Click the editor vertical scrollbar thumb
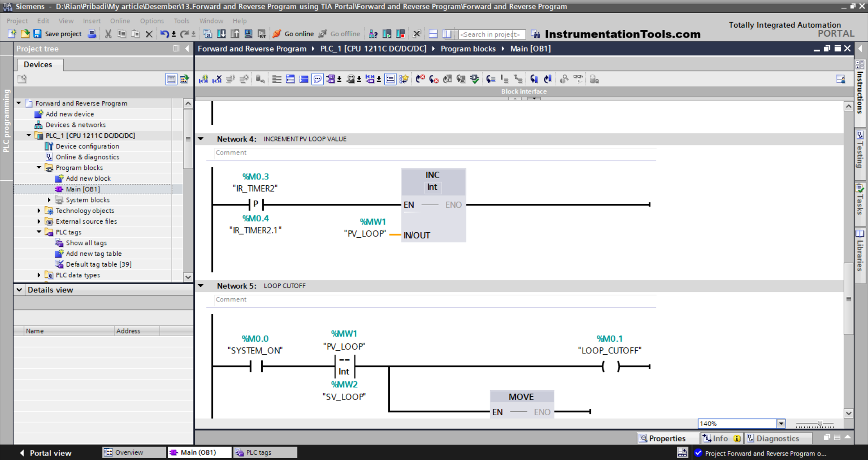Screen dimensions: 868x460 (849, 298)
